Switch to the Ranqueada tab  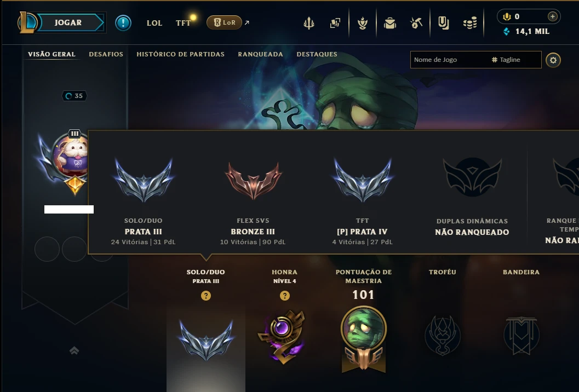[260, 54]
